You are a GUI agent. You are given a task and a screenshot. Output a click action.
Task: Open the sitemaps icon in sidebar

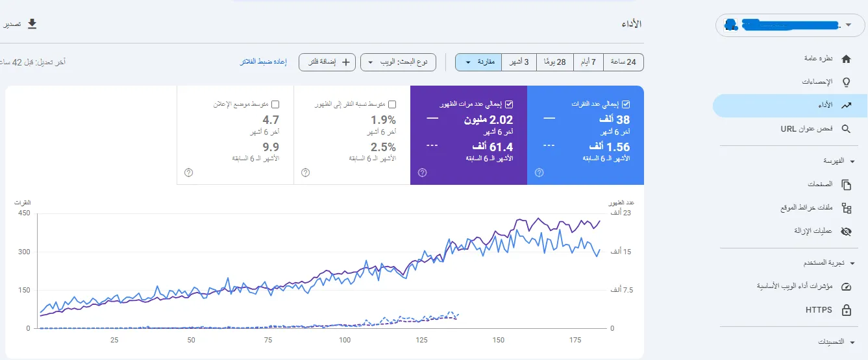tap(846, 208)
